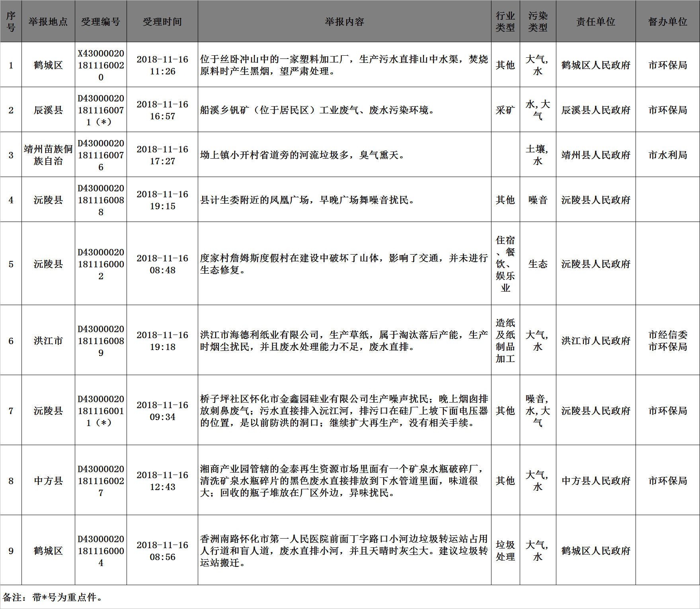
Task: Click the 船溪乡钒矿 complaint text
Action: point(345,110)
